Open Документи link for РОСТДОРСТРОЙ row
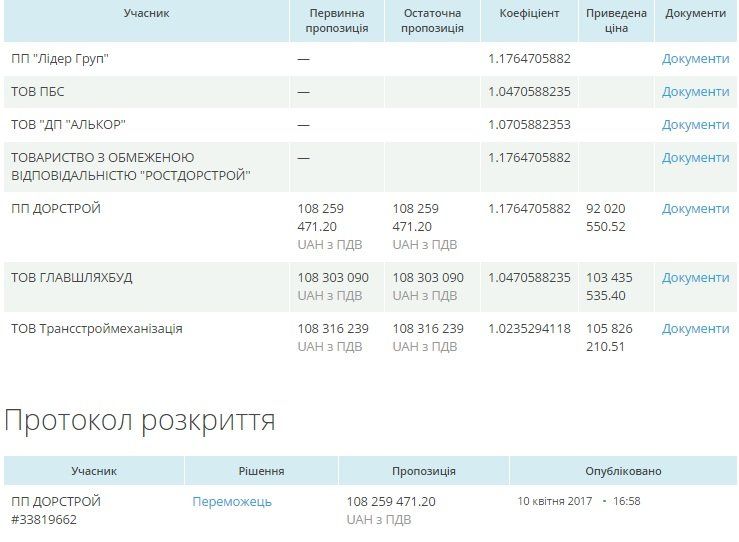Viewport: 739px width, 542px height. coord(695,158)
